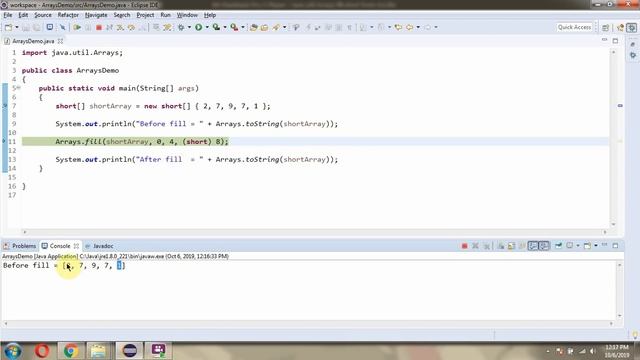Click the green Run button icon
640x360 pixels.
(199, 27)
